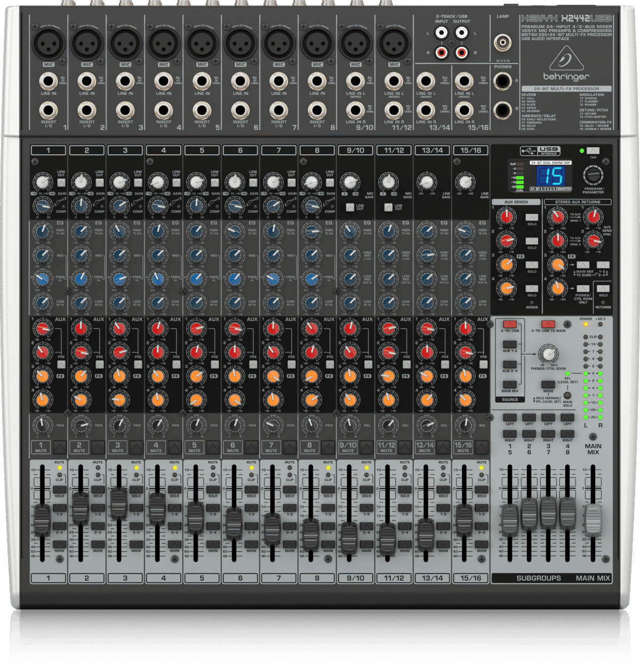Solo AUX SEND 1 master
Viewport: 640px width, 672px height.
tap(532, 218)
